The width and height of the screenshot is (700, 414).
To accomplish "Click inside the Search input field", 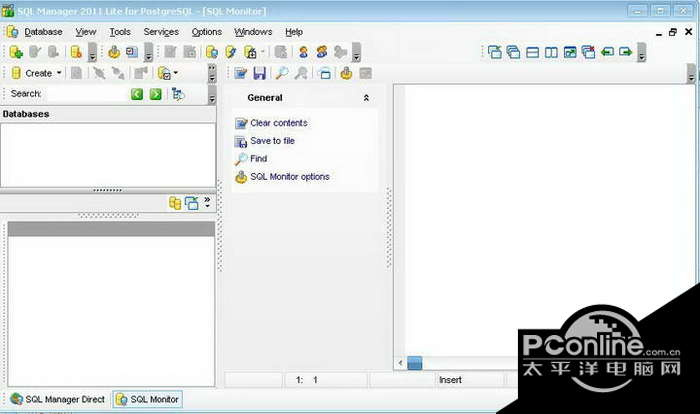I will (85, 94).
